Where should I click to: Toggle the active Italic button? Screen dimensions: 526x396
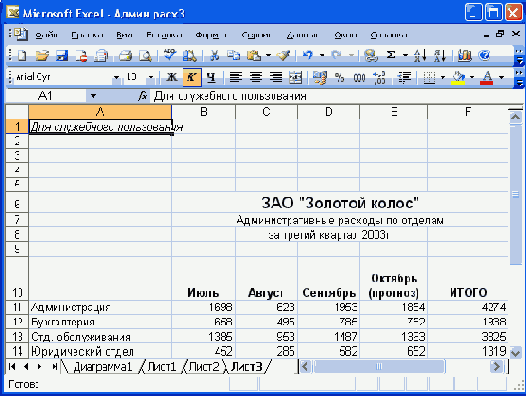click(192, 78)
